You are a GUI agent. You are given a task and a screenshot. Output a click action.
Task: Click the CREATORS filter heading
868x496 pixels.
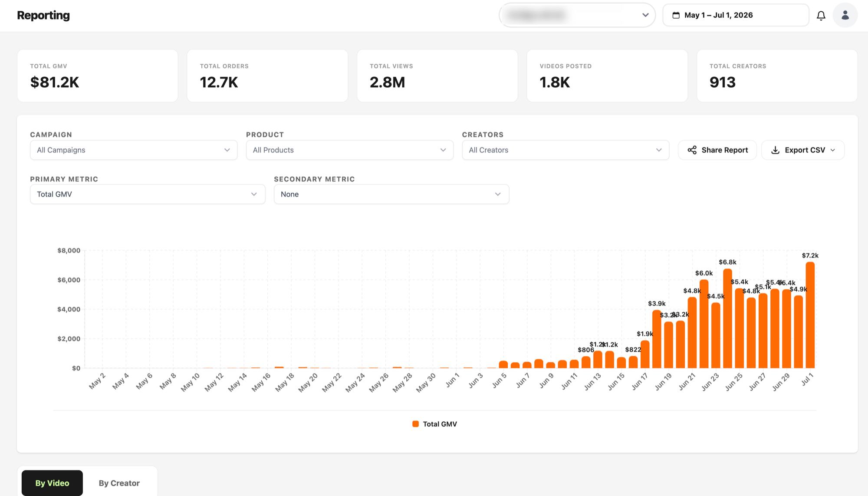pos(483,135)
